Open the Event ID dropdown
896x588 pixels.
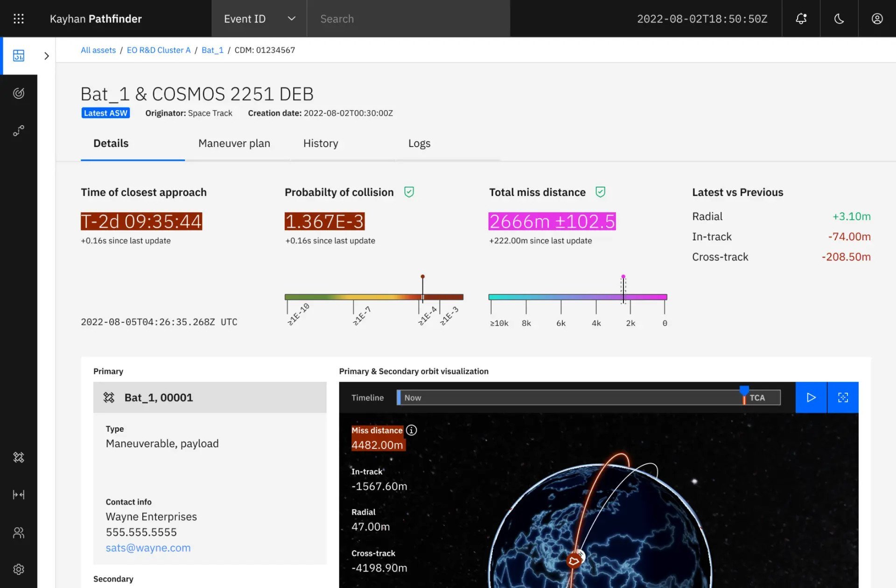click(259, 19)
